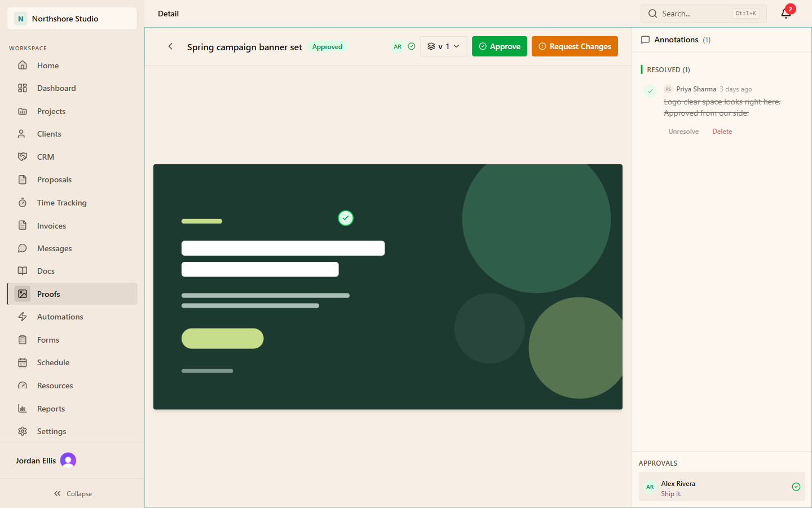Click the green Approve button
The width and height of the screenshot is (812, 508).
coord(500,46)
